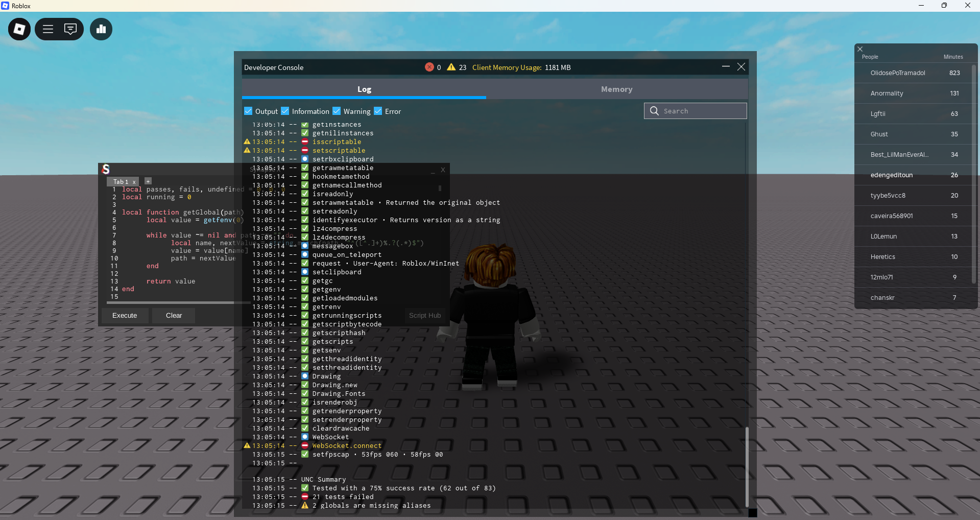Open the chat bubble icon

70,29
